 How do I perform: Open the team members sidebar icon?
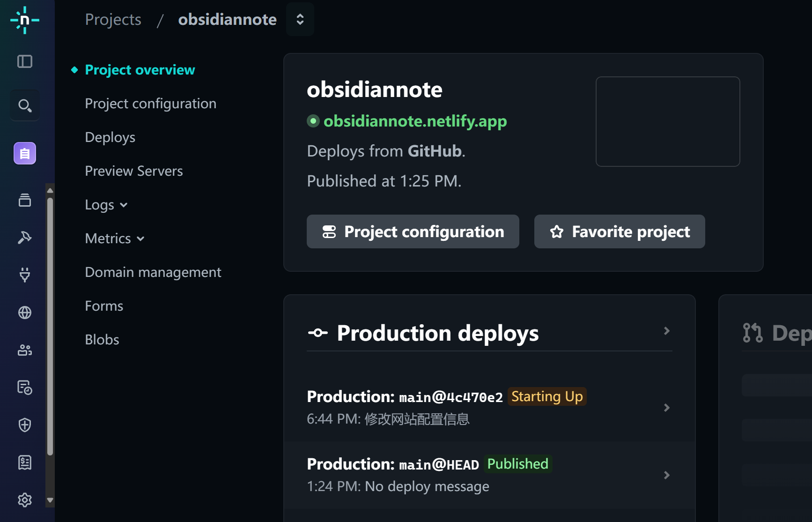click(25, 350)
